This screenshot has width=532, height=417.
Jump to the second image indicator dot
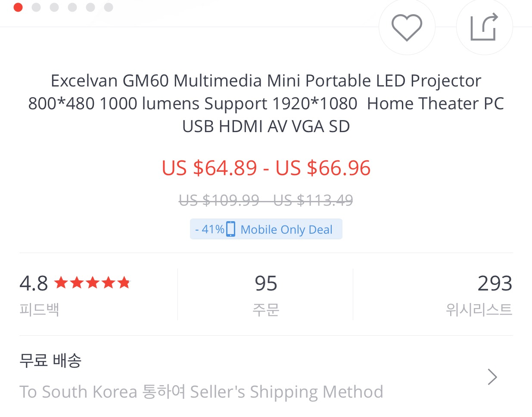[x=36, y=7]
